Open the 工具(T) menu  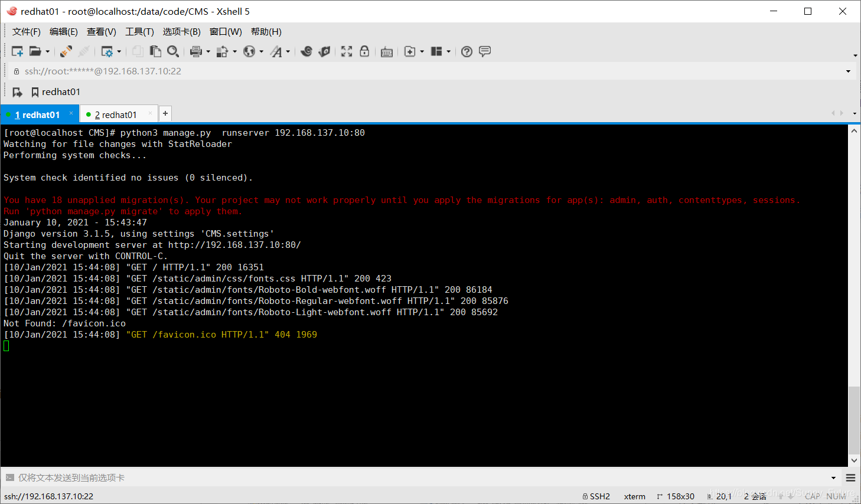[x=139, y=32]
